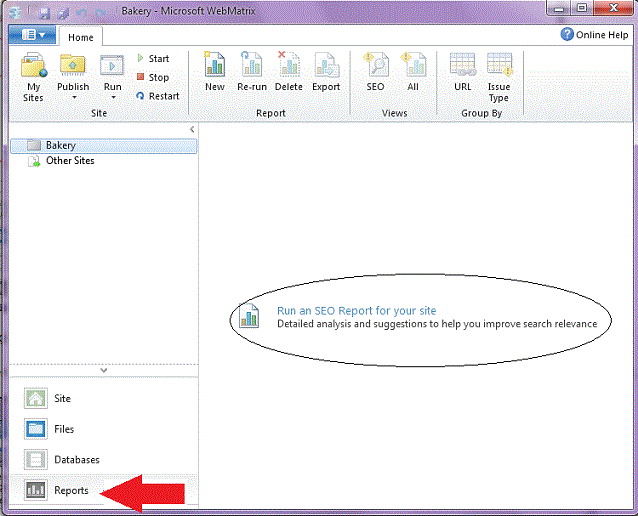638x516 pixels.
Task: Open the blue application menu button
Action: coord(32,35)
